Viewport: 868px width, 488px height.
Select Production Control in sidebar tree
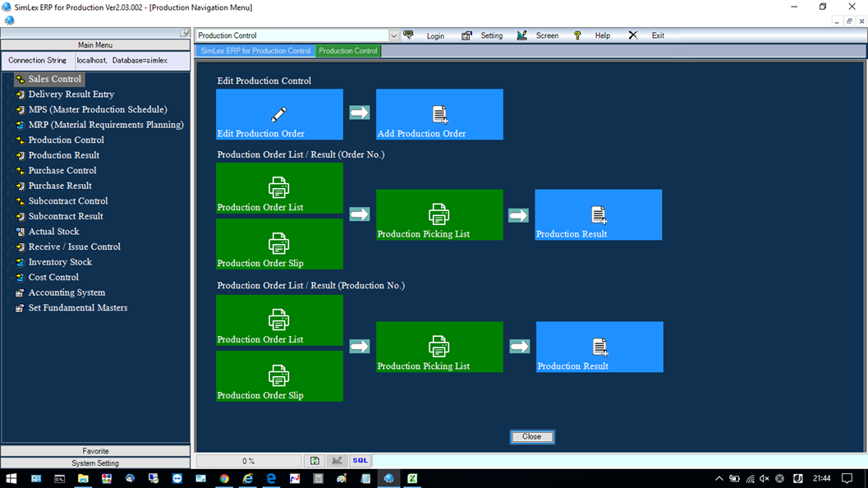[x=66, y=140]
